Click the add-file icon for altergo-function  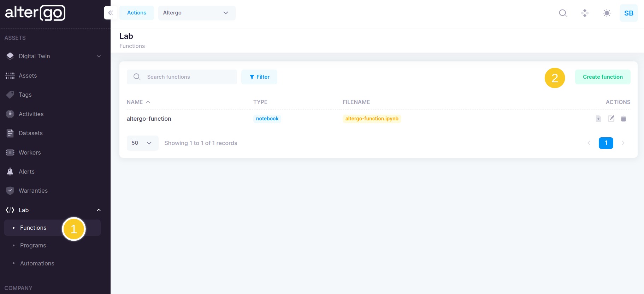pos(598,119)
